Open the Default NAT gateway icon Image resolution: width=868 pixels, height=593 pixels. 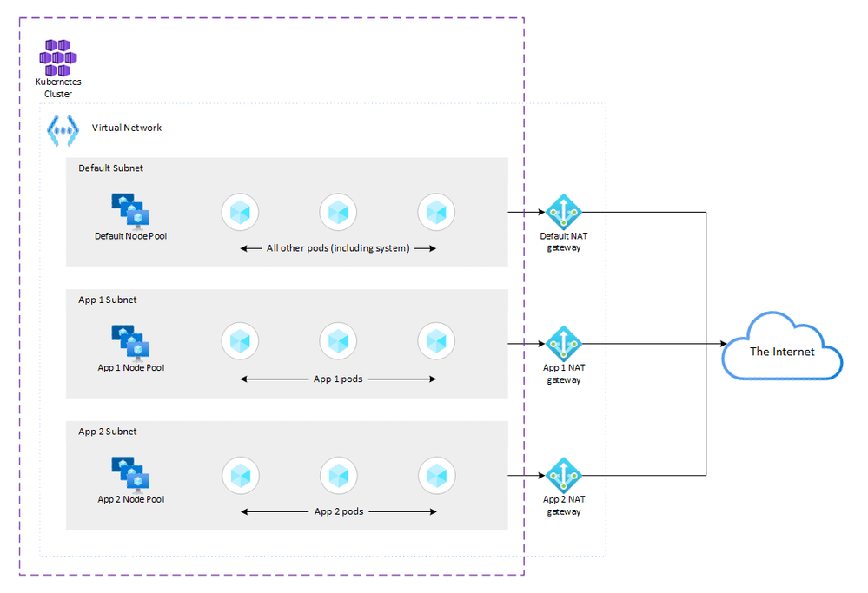(x=564, y=211)
